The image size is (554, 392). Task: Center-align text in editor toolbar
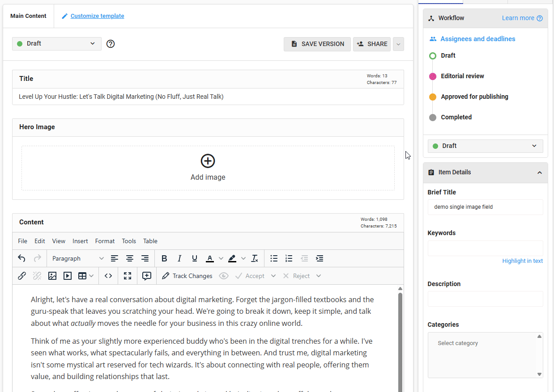click(x=130, y=258)
